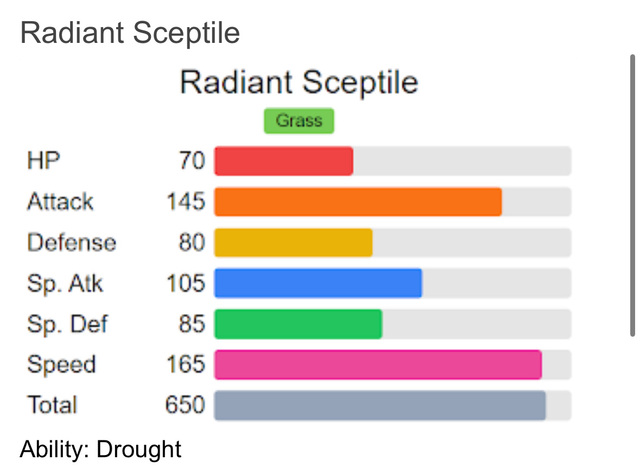Viewport: 640px width, 467px height.
Task: Click the HP value 70
Action: [192, 160]
